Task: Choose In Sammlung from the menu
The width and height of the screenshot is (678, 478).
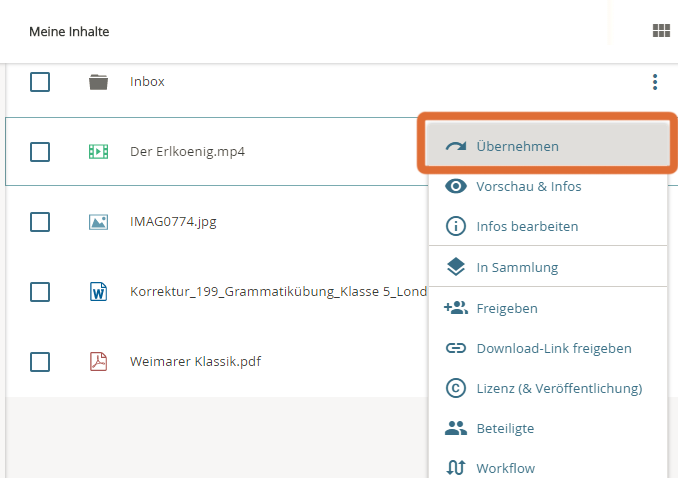Action: click(516, 267)
